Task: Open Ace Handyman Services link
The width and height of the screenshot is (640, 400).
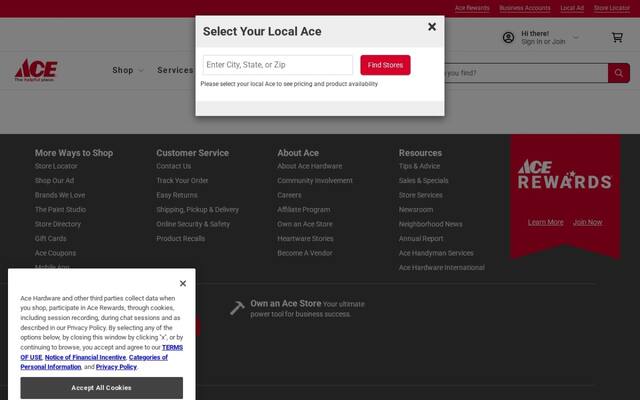Action: click(x=436, y=253)
